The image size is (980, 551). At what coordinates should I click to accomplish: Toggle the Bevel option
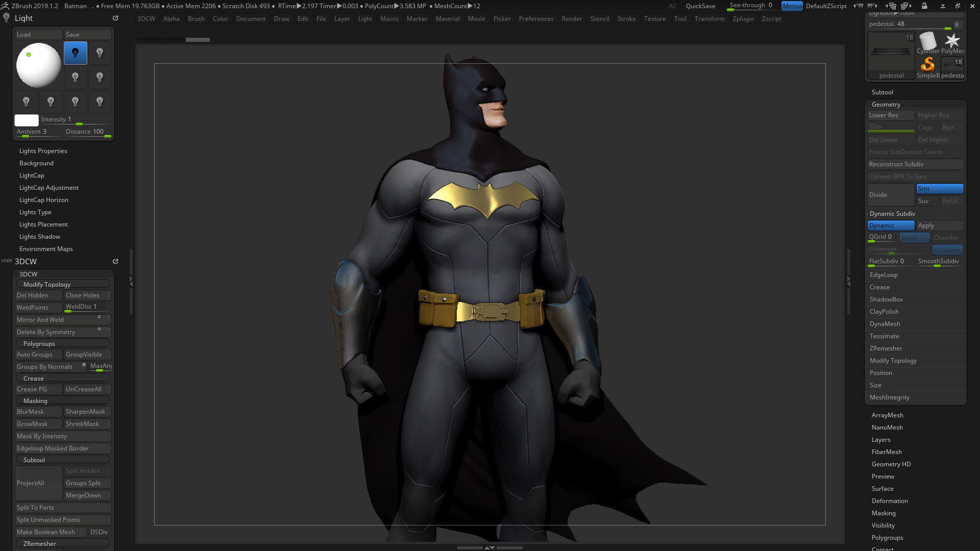pyautogui.click(x=914, y=238)
